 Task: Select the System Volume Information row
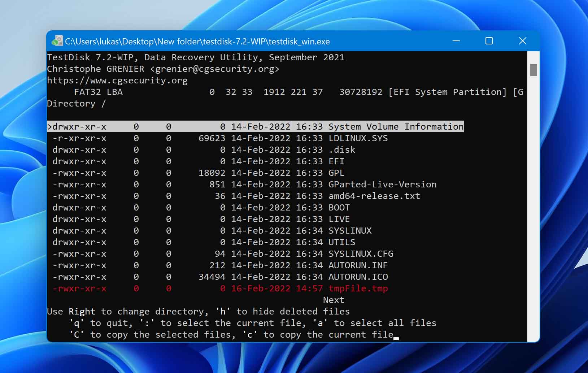pyautogui.click(x=256, y=126)
